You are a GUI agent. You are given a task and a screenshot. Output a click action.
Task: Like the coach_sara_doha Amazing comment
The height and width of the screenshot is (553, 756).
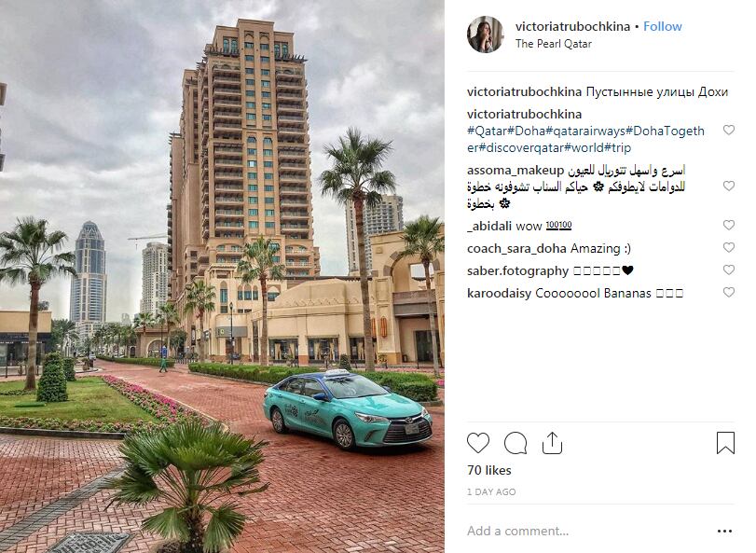click(x=729, y=247)
